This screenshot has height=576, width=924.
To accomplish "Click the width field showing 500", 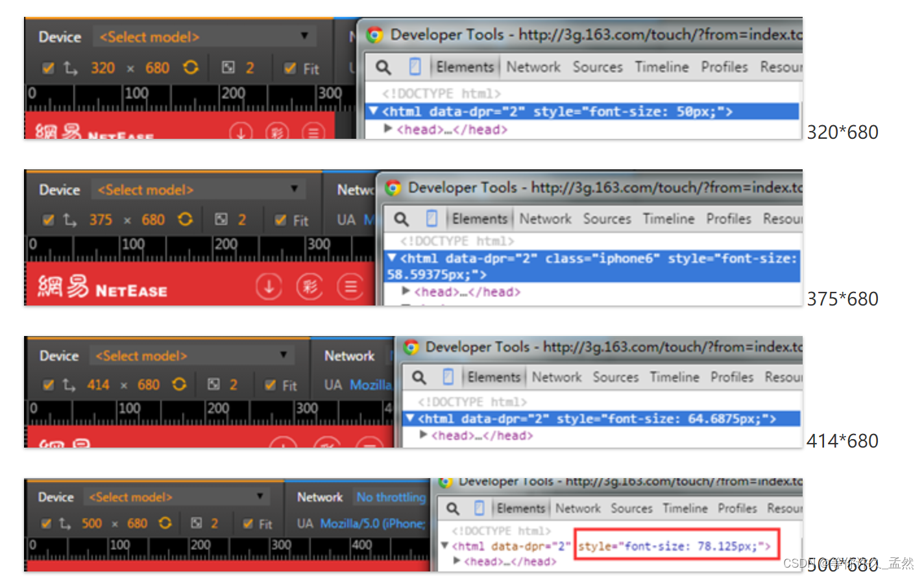I will click(x=91, y=523).
